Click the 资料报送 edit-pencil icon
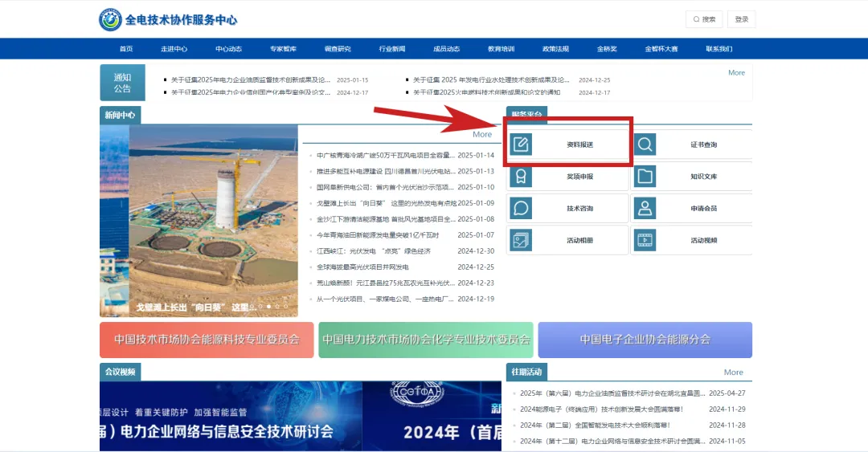868x452 pixels. click(520, 145)
